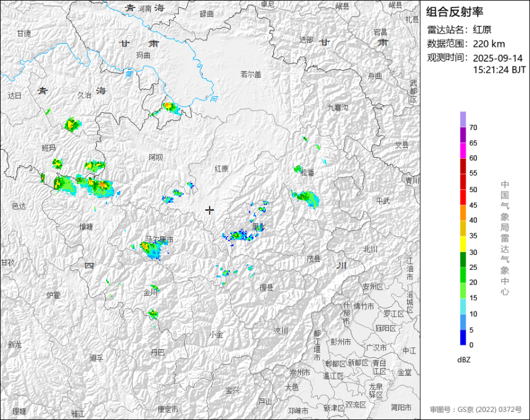The width and height of the screenshot is (530, 420).
Task: Click the 北川 label on map
Action: (x=370, y=249)
